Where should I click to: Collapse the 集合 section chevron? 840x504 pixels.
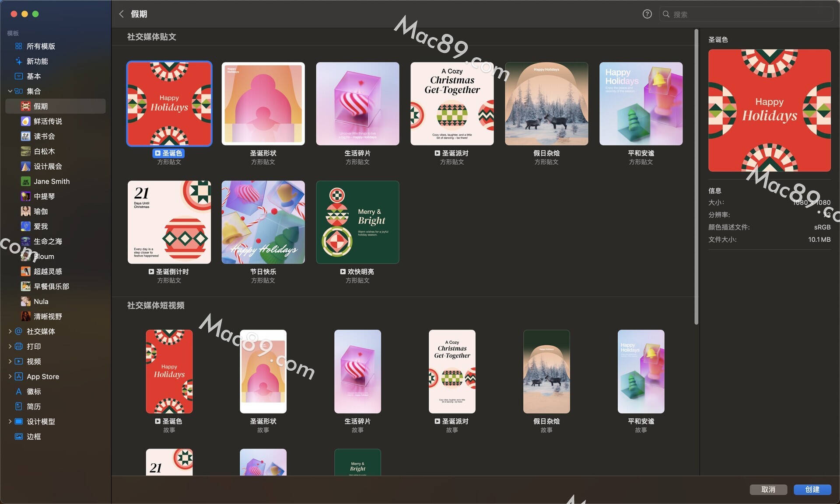10,91
